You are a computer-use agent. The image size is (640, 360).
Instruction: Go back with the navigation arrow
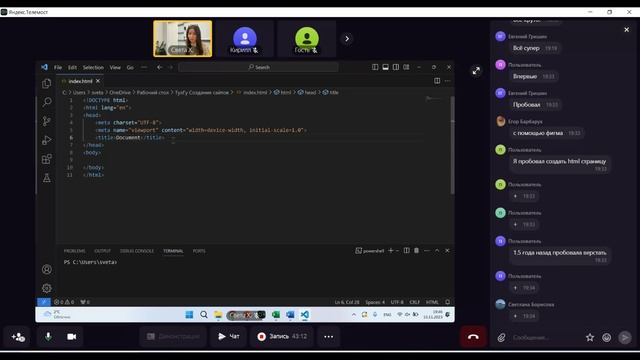point(160,67)
